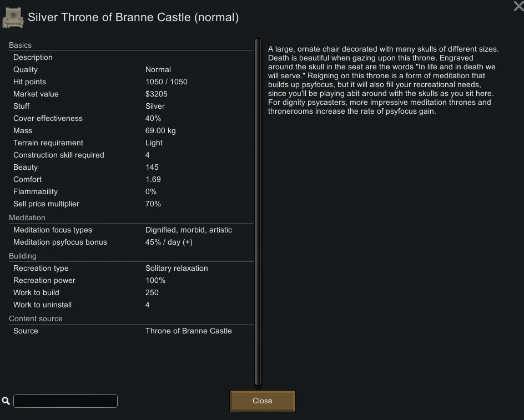The height and width of the screenshot is (420, 524).
Task: Click the magnifying glass search icon
Action: point(6,401)
